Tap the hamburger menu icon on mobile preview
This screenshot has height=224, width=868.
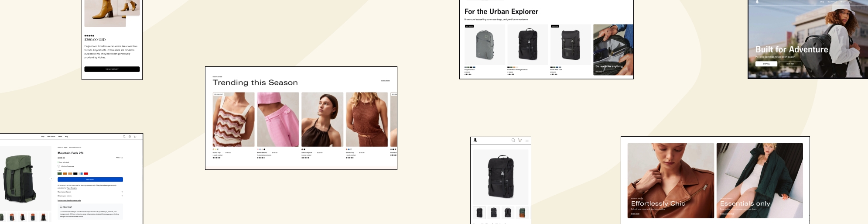tap(527, 140)
